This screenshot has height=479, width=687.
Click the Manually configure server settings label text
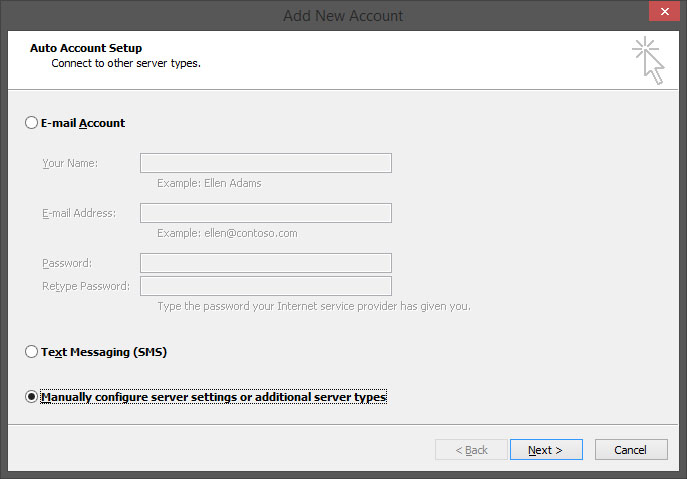[213, 397]
